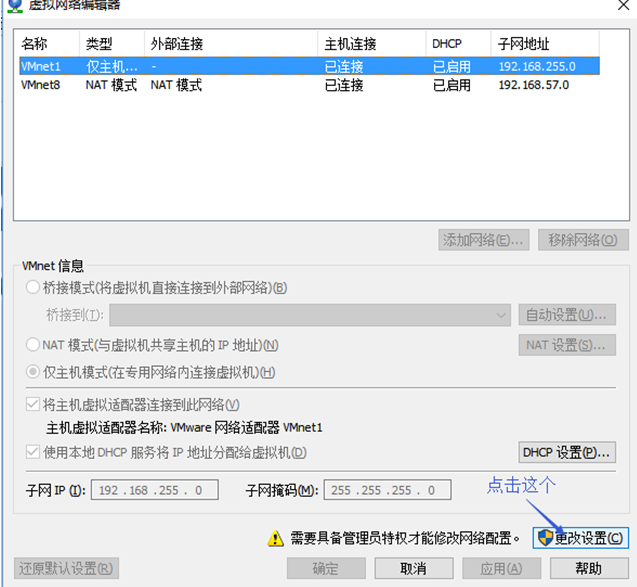
Task: Click the 应用(A) button
Action: 501,568
